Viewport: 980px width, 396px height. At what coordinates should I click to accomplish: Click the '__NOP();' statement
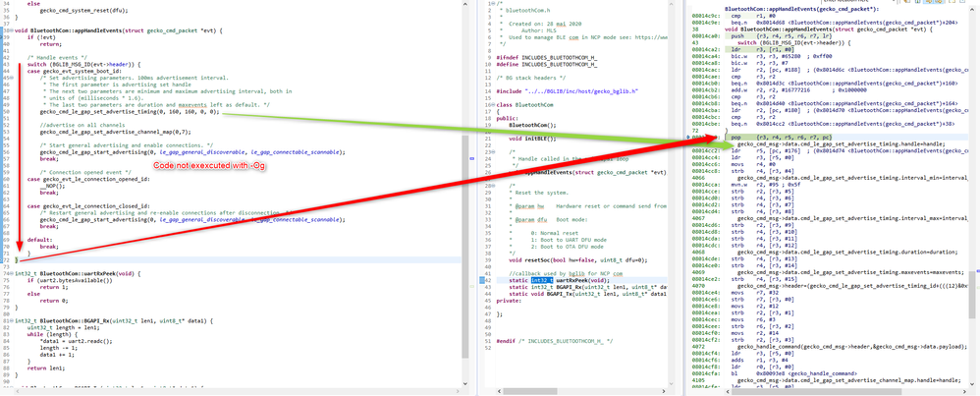tap(52, 186)
